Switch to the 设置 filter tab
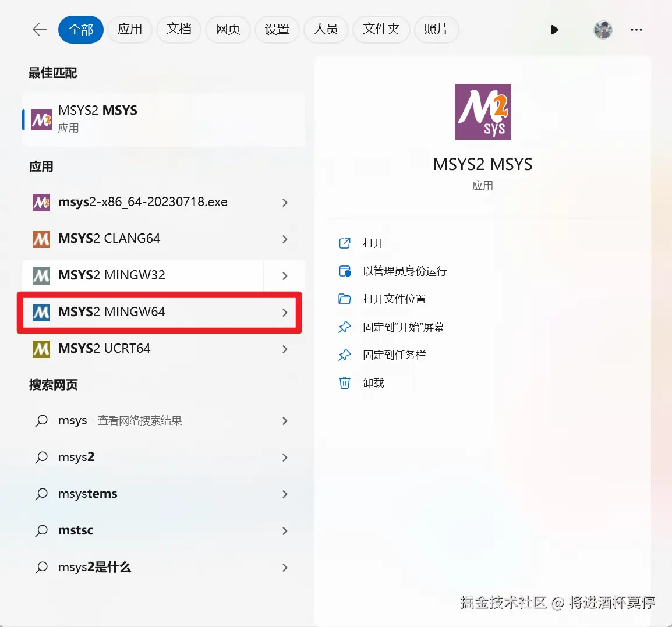 pos(277,29)
